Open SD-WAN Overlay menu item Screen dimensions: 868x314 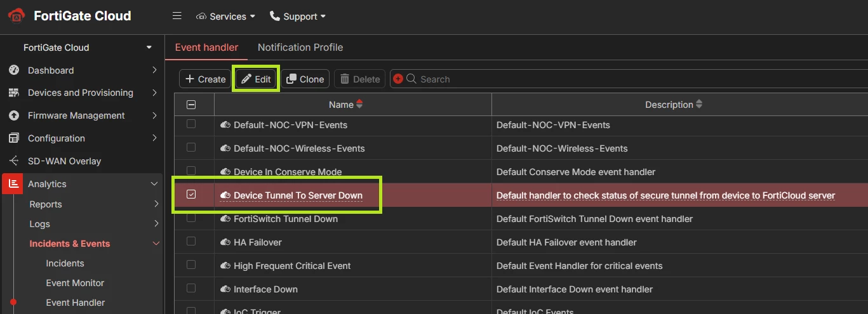pyautogui.click(x=64, y=161)
